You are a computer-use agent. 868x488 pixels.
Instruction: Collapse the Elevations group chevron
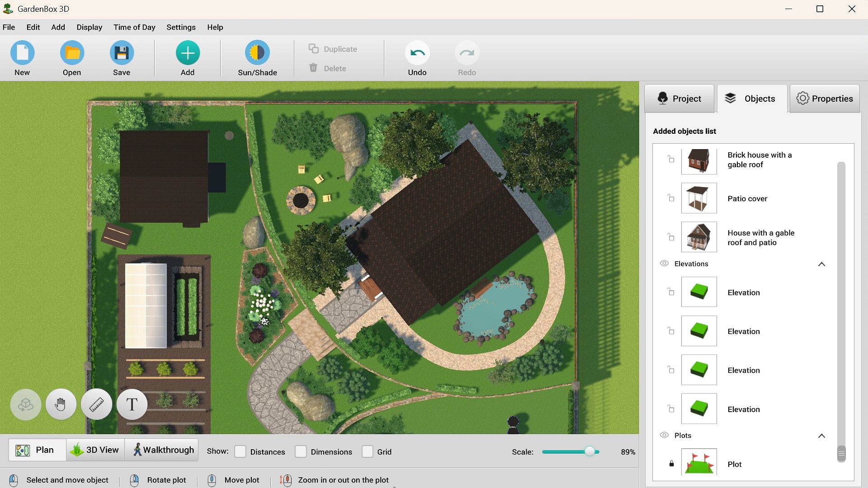[x=821, y=264]
